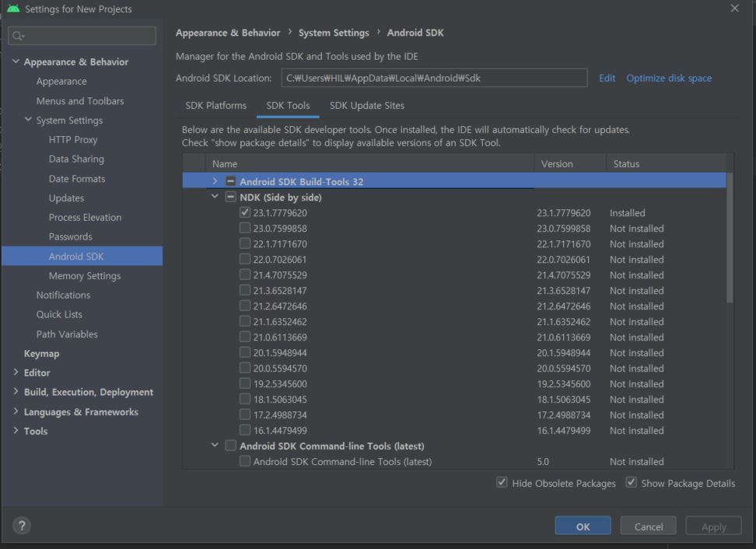756x549 pixels.
Task: Click the settings search input field
Action: click(82, 36)
